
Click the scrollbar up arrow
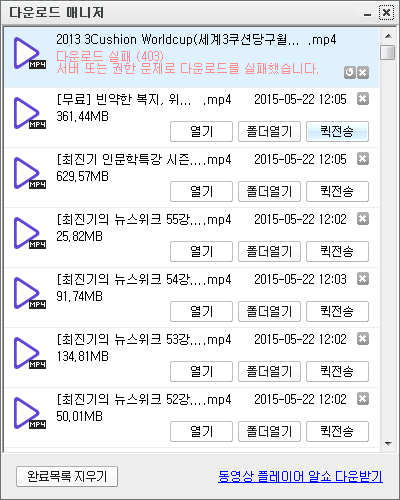[x=388, y=36]
